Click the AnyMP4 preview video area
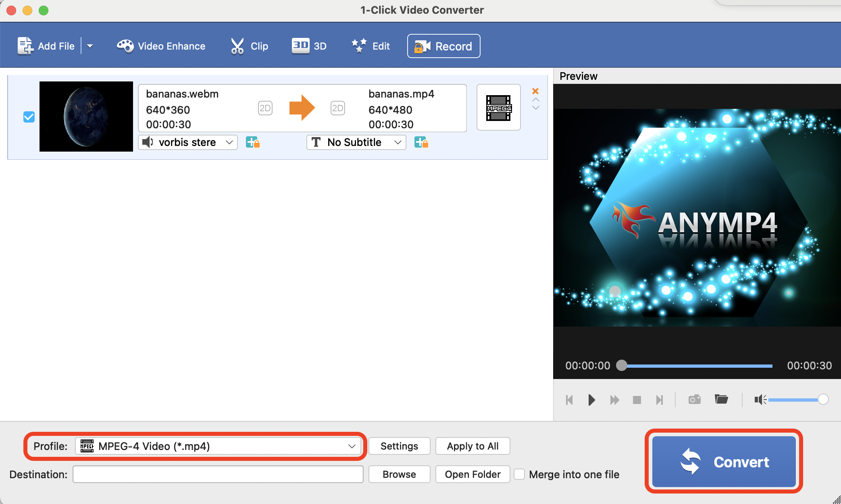This screenshot has height=504, width=841. (697, 218)
